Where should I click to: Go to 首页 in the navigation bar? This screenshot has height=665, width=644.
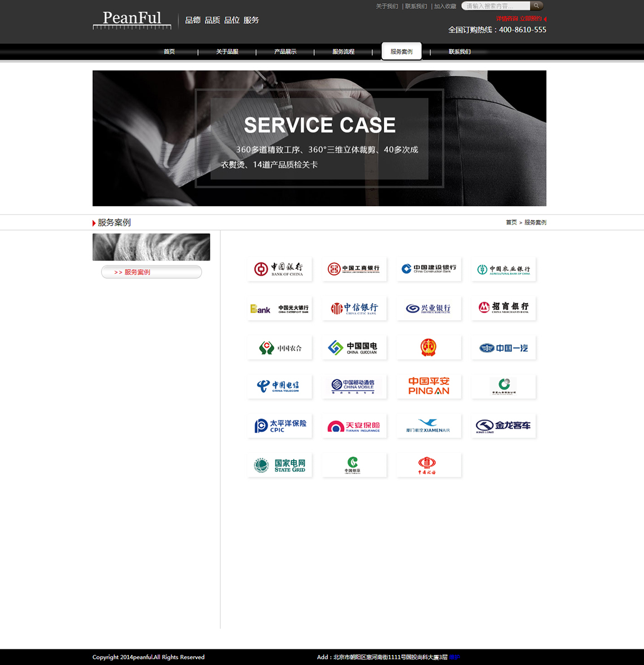click(169, 52)
